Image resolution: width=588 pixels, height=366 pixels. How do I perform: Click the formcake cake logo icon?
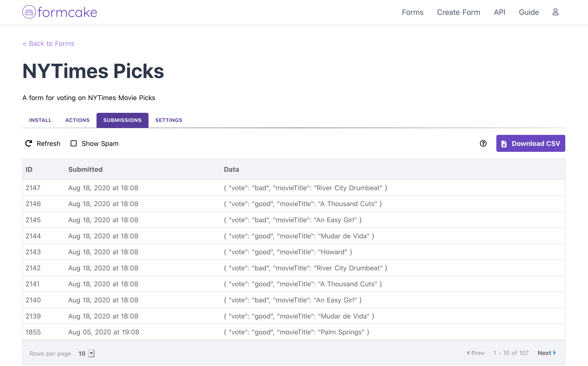29,12
